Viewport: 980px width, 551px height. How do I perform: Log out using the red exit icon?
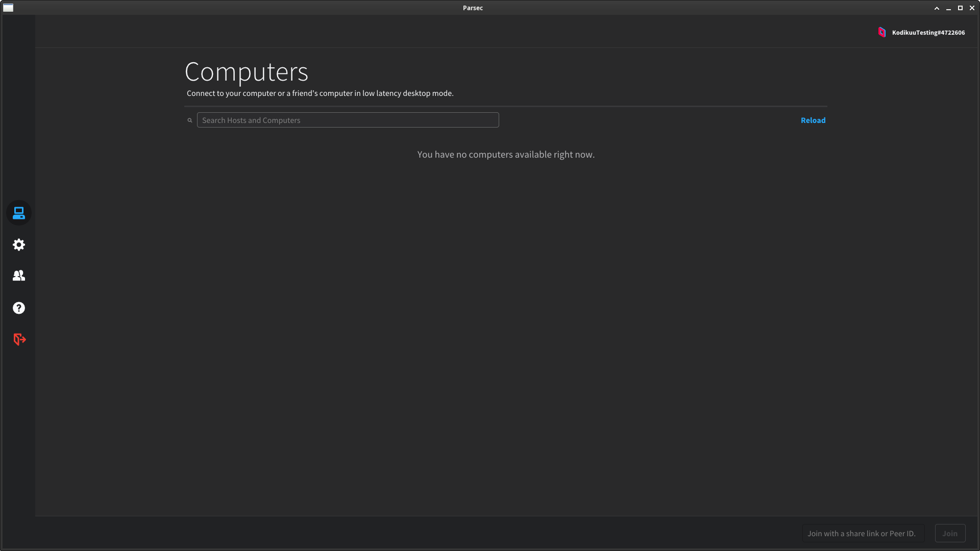[19, 339]
